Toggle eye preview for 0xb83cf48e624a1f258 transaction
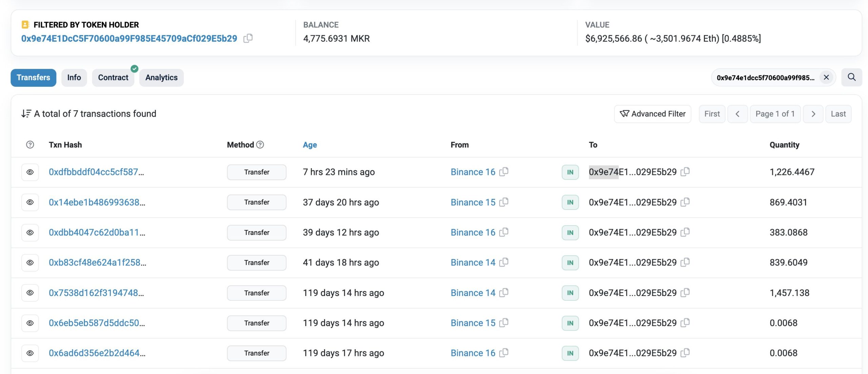Viewport: 868px width, 374px height. [x=30, y=262]
